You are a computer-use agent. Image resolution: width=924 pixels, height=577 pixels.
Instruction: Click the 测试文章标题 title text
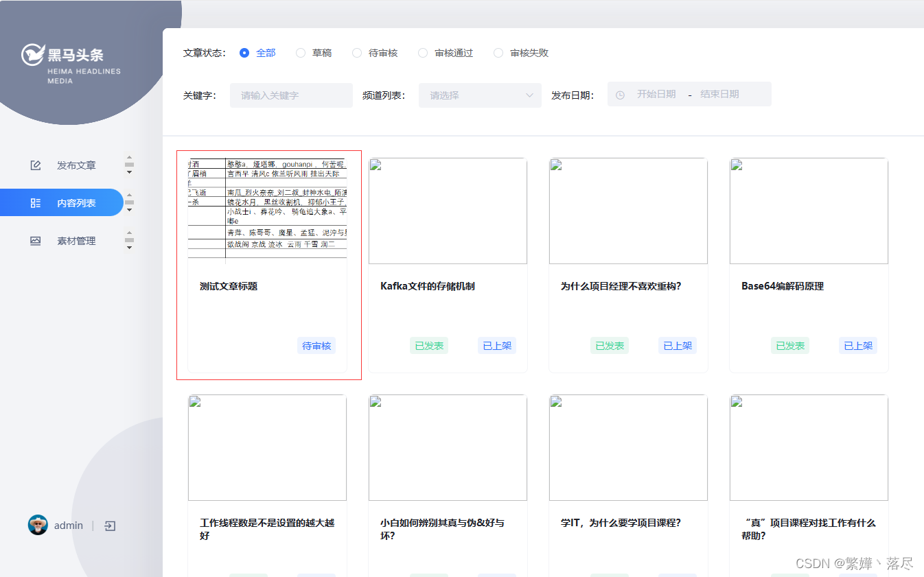click(x=229, y=286)
